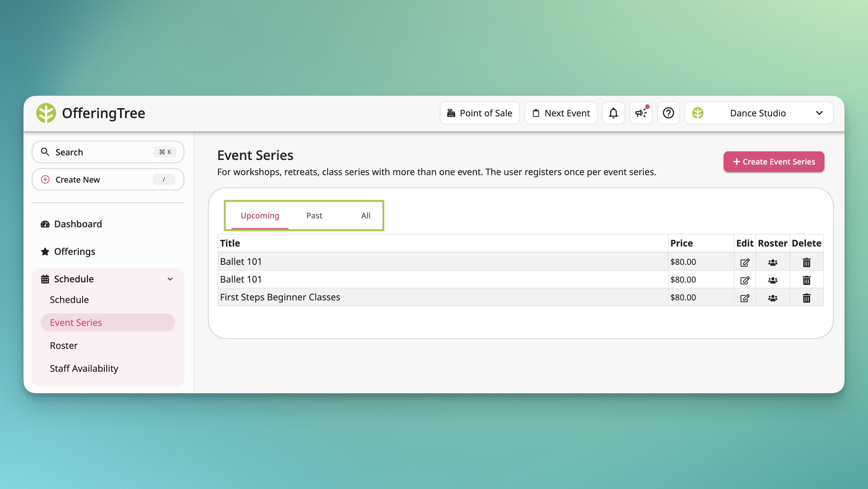Select the Upcoming tab

click(x=260, y=216)
